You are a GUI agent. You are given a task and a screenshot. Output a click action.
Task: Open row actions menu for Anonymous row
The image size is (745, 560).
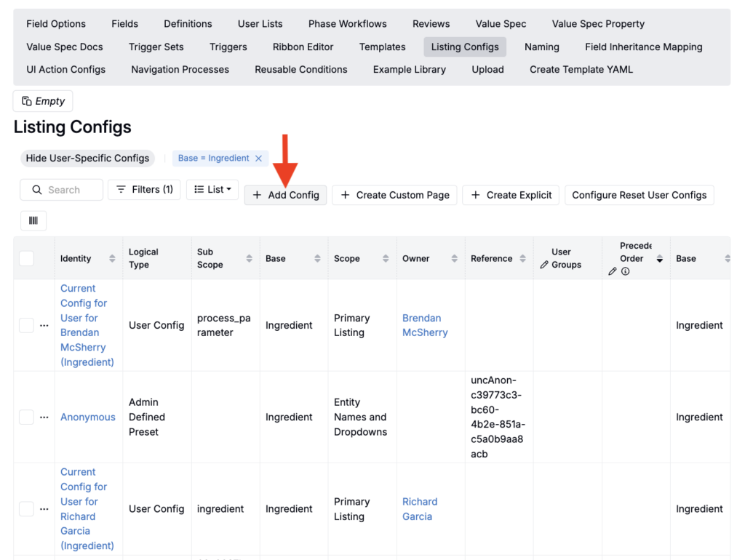[44, 417]
